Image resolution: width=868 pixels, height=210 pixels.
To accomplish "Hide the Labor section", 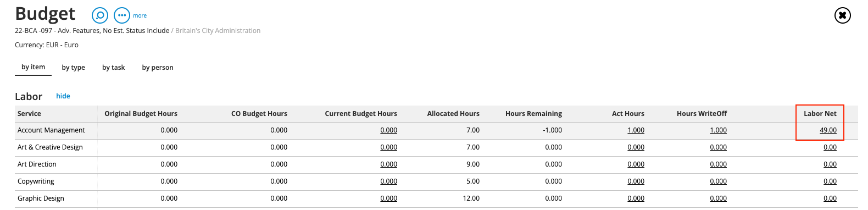I will (63, 96).
